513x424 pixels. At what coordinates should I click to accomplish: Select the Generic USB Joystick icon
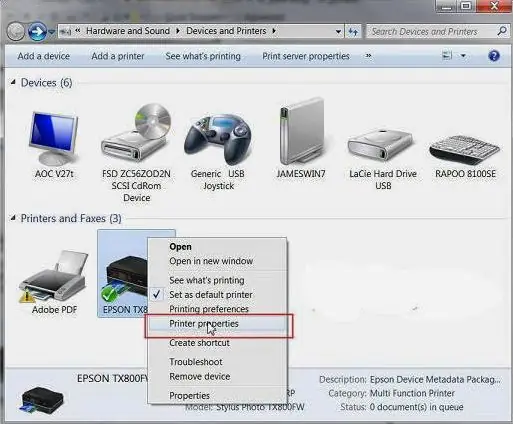[218, 139]
